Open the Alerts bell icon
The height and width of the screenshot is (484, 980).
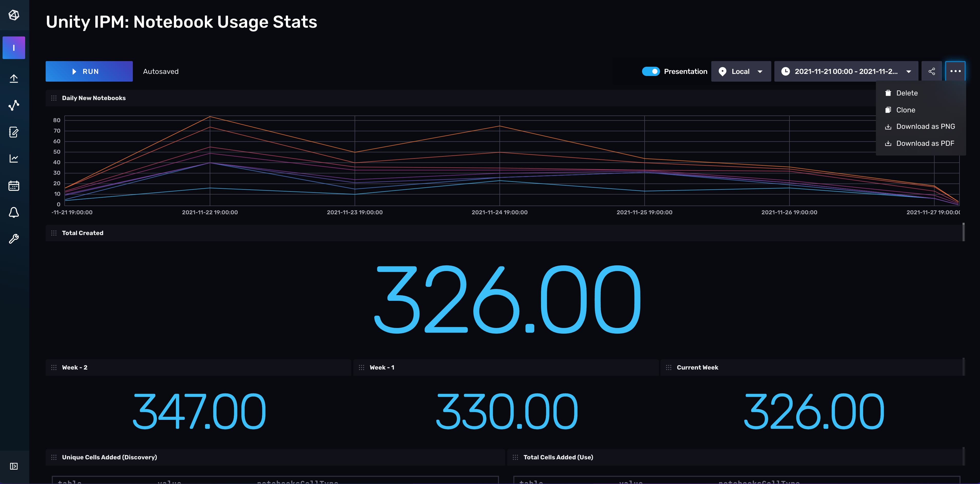pyautogui.click(x=14, y=212)
